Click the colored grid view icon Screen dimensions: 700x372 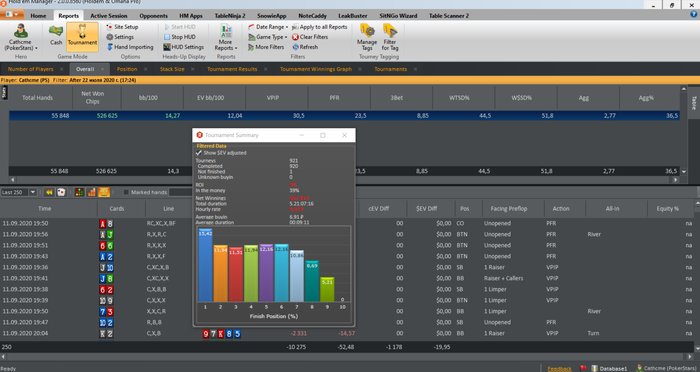[79, 192]
